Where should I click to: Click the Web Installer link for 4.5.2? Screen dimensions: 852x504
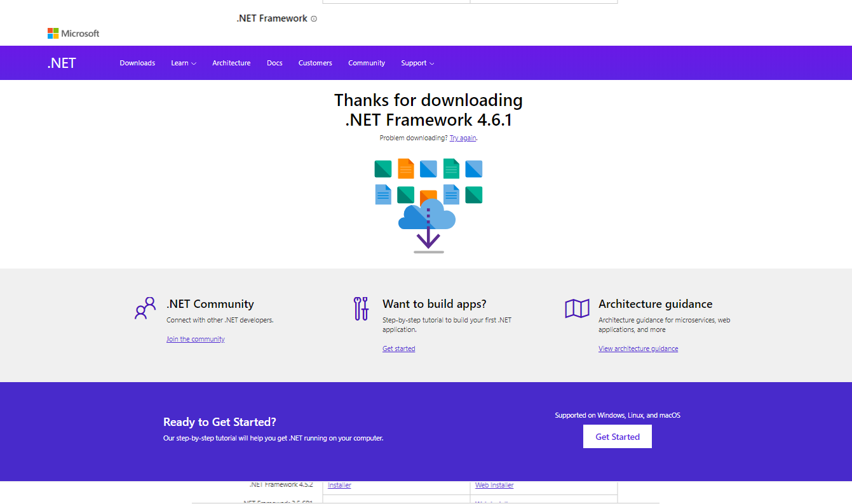click(x=494, y=485)
